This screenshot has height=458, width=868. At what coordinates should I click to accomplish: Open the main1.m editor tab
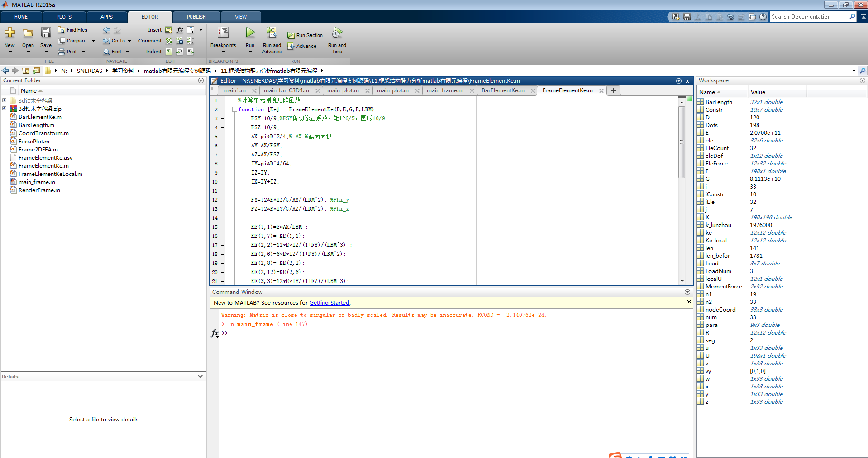click(x=234, y=90)
